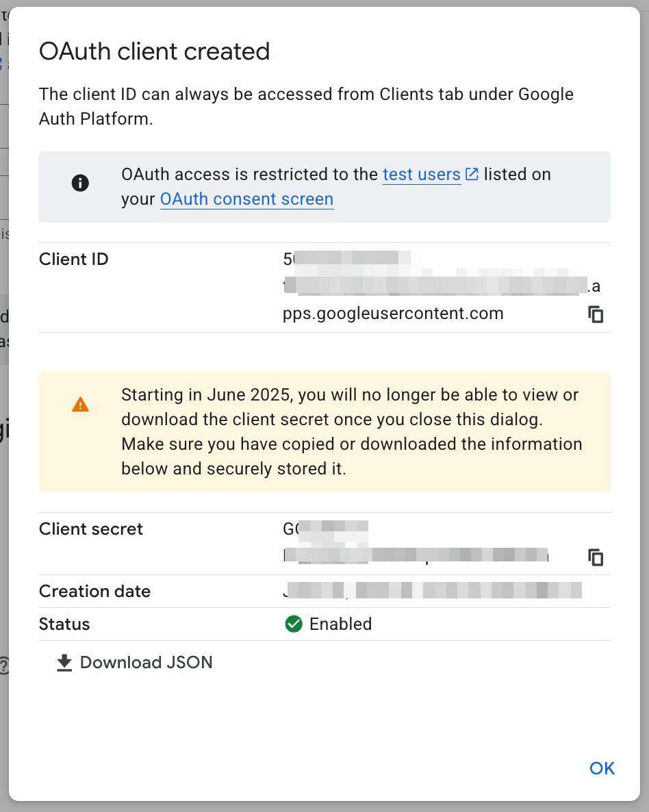Viewport: 649px width, 812px height.
Task: Open the test users link
Action: coord(422,175)
